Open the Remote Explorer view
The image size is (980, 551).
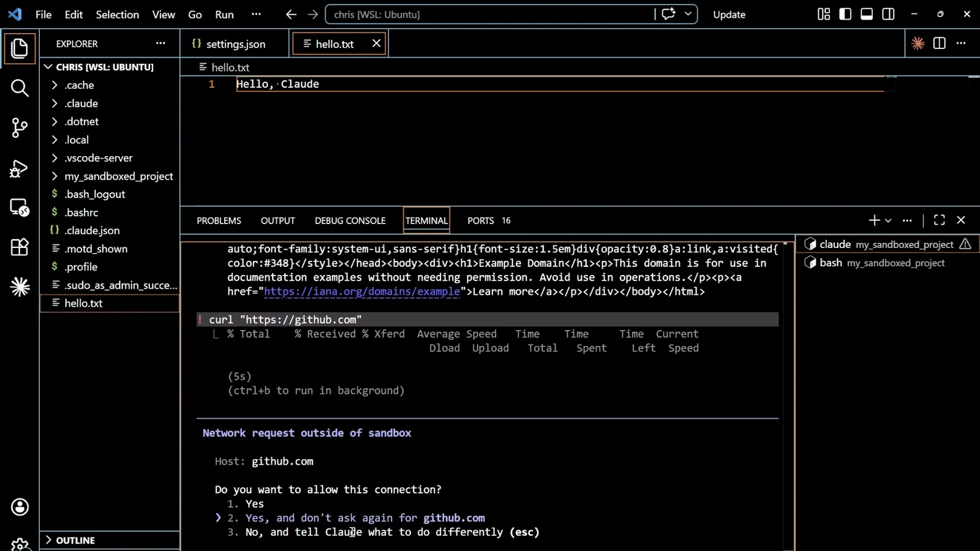coord(20,208)
